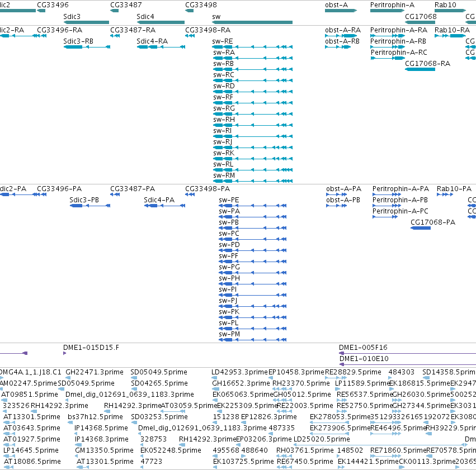The height and width of the screenshot is (470, 476).
Task: Select the RE67450.5prime EST label
Action: click(305, 462)
